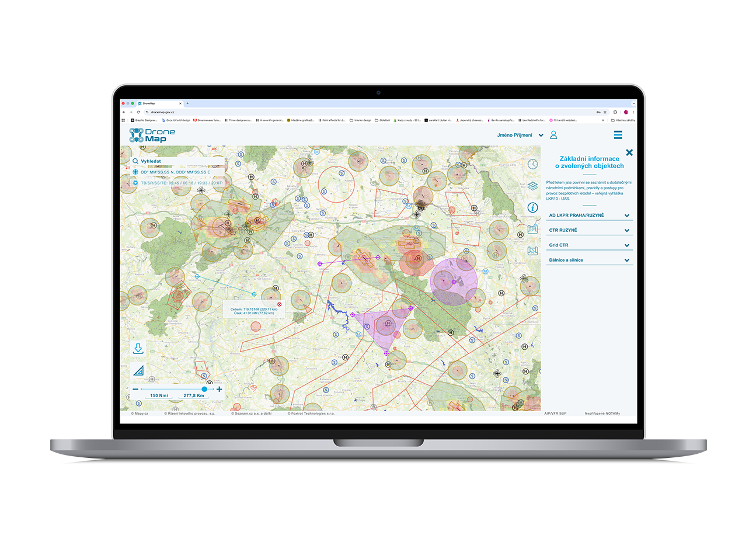Screen dimensions: 756x535
Task: Open the hamburger main menu
Action: pyautogui.click(x=618, y=135)
